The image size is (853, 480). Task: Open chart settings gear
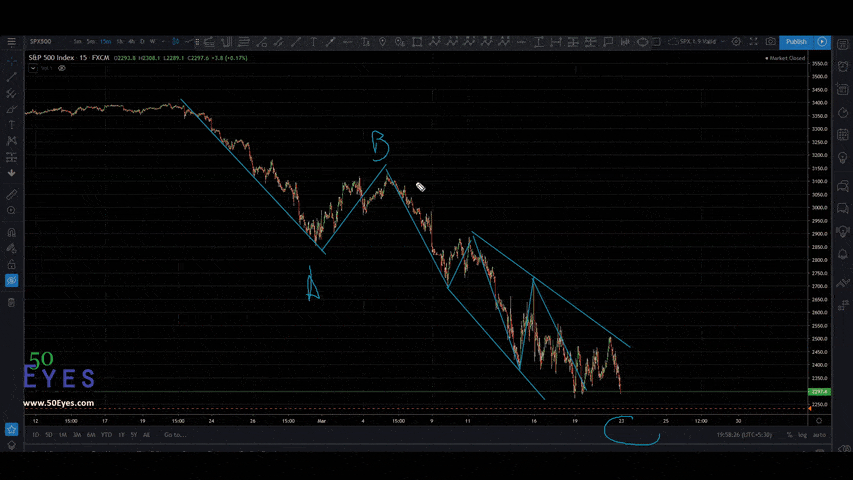(736, 42)
